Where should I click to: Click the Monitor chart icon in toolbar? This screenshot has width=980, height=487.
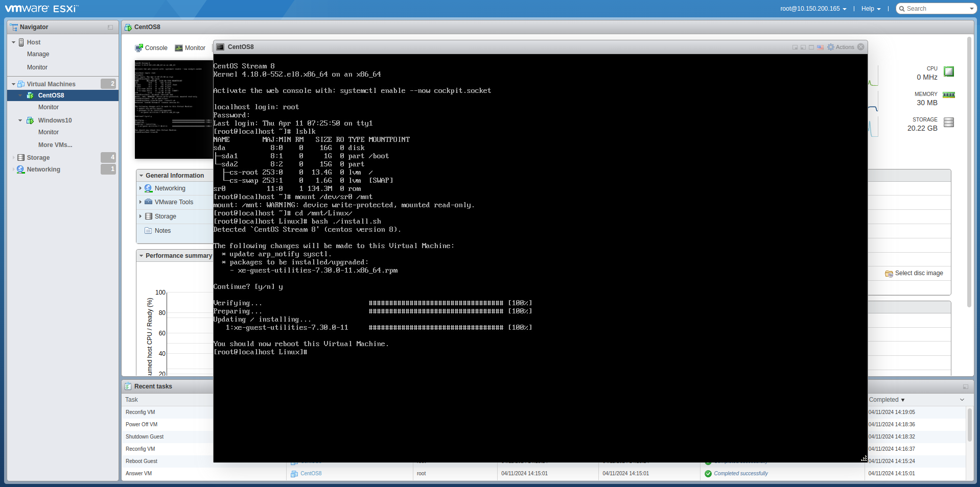point(179,48)
